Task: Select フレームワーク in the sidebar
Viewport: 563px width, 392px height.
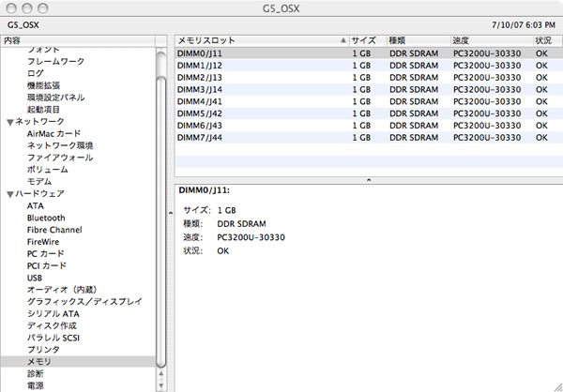Action: click(55, 61)
